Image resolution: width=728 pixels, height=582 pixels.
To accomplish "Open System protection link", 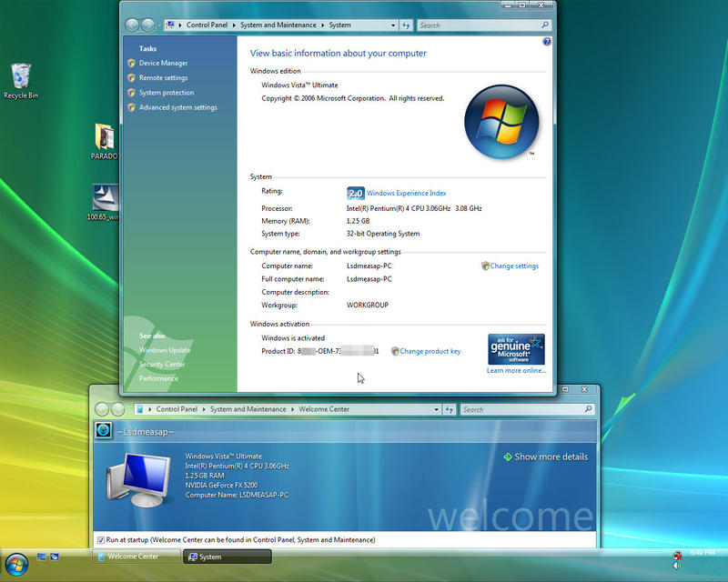I will coord(167,93).
